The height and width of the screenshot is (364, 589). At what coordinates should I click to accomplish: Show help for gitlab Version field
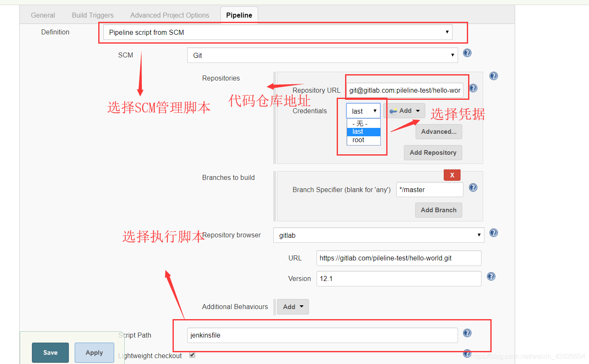(491, 276)
